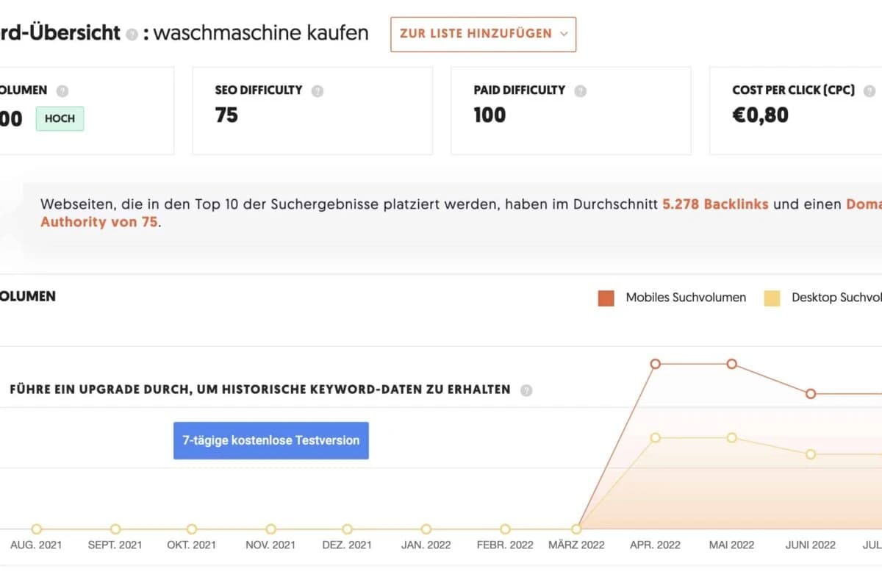Select the SEO Difficulty metric card
This screenshot has height=588, width=882.
click(312, 110)
